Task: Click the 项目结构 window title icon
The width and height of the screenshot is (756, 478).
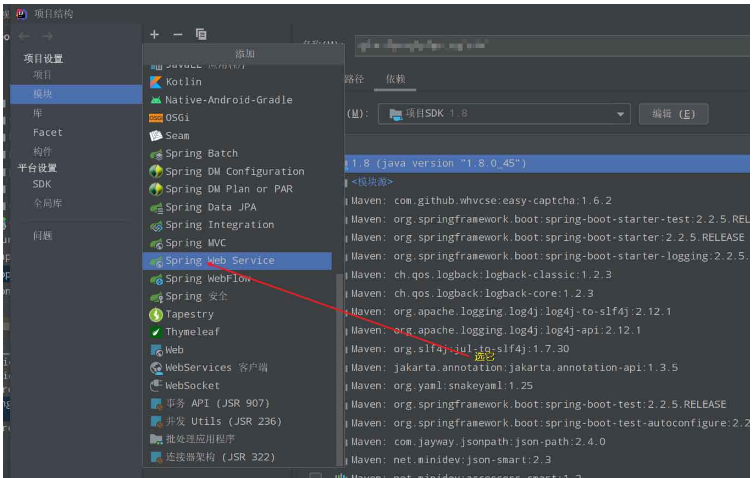Action: [x=21, y=14]
